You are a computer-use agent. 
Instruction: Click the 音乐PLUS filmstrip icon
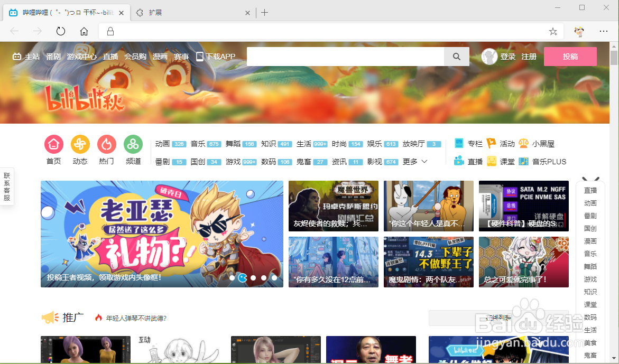524,161
